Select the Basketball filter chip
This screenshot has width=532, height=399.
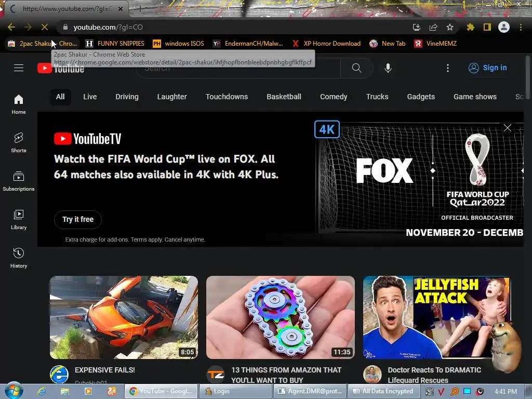284,97
